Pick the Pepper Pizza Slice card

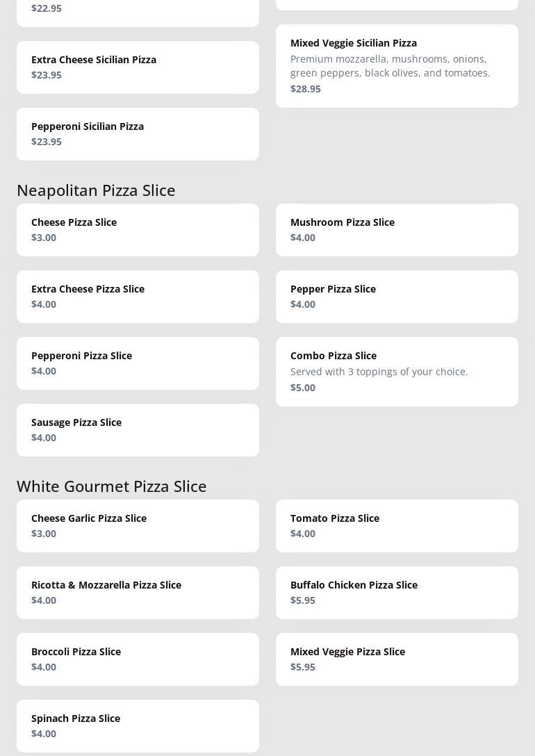[397, 297]
